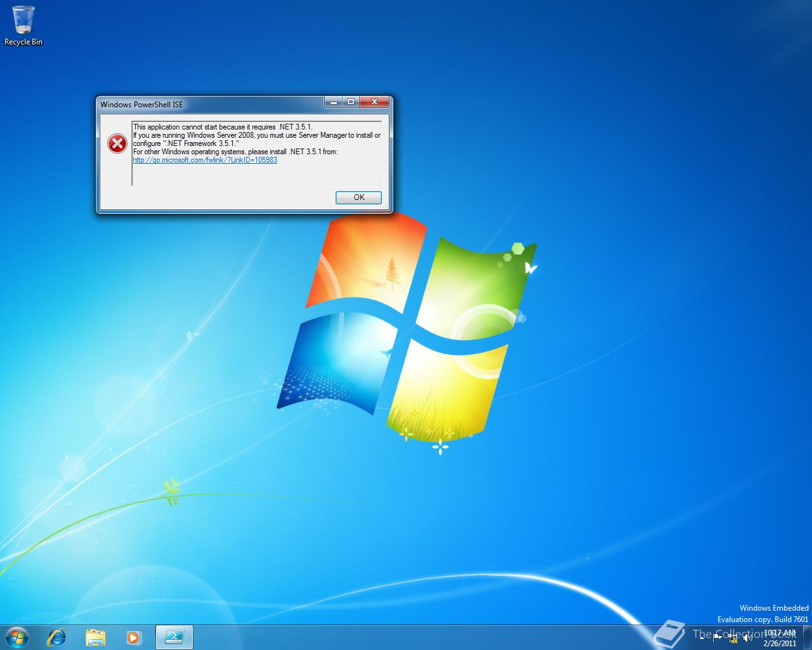Maximize the Windows PowerShell ISE dialog
The height and width of the screenshot is (650, 812).
(x=351, y=102)
